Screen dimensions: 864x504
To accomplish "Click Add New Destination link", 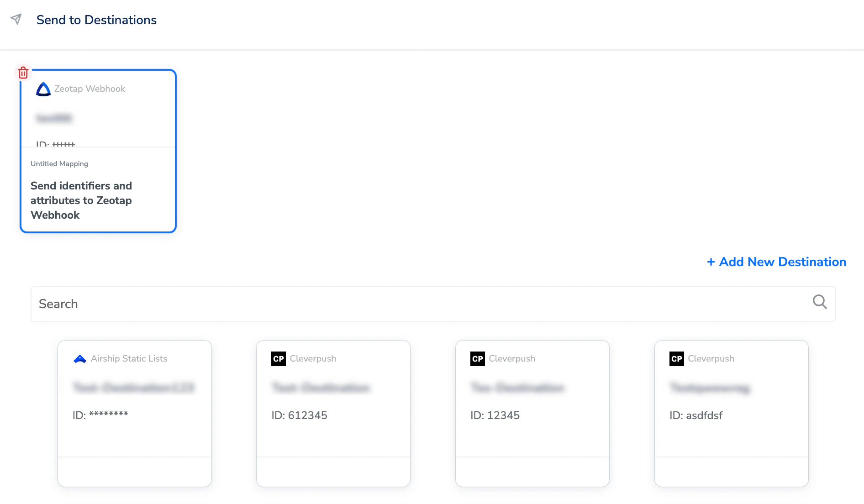I will [776, 262].
